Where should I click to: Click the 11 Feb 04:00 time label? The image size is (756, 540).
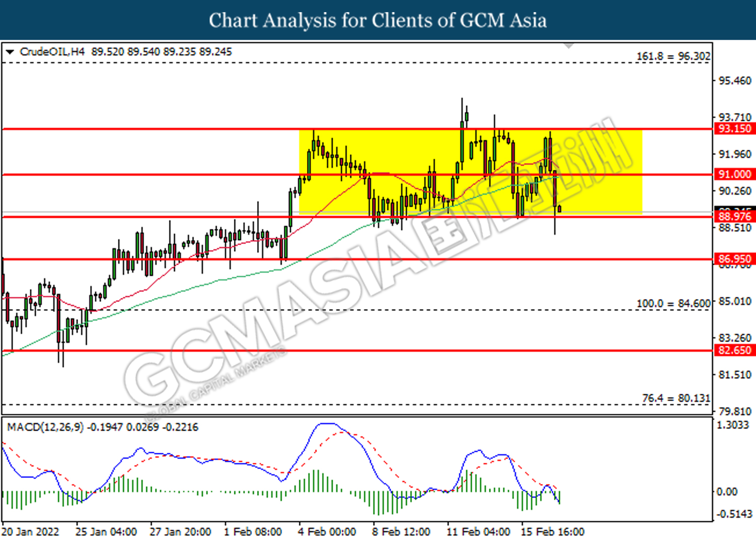pyautogui.click(x=478, y=531)
